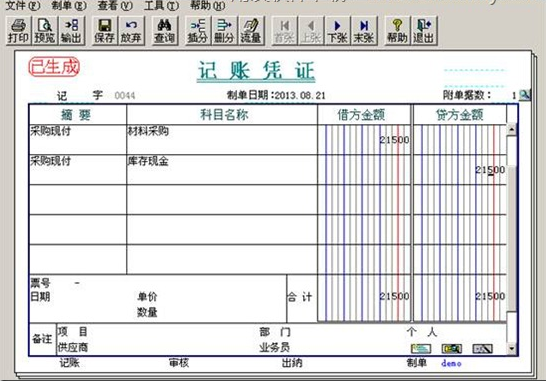Click the 放弃 discard toolbar icon
546x381 pixels.
[131, 31]
